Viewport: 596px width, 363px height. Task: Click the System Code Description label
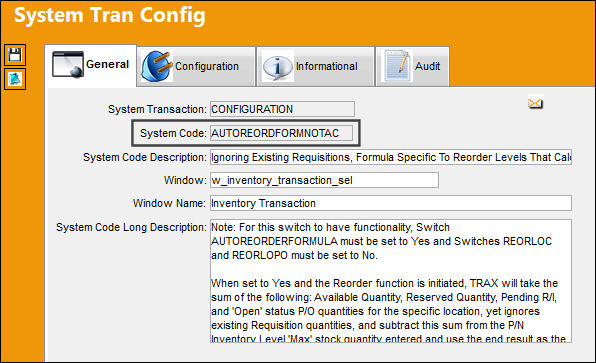tap(145, 157)
